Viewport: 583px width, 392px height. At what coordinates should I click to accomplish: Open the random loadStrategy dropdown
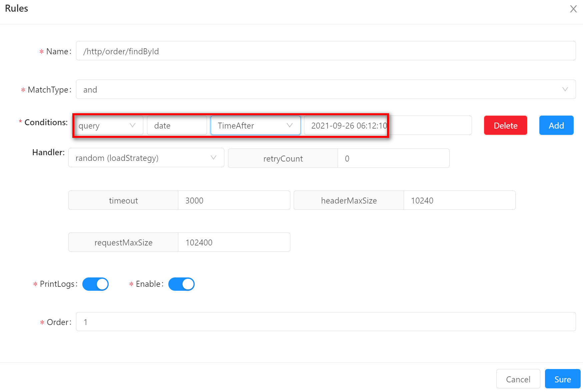click(146, 158)
